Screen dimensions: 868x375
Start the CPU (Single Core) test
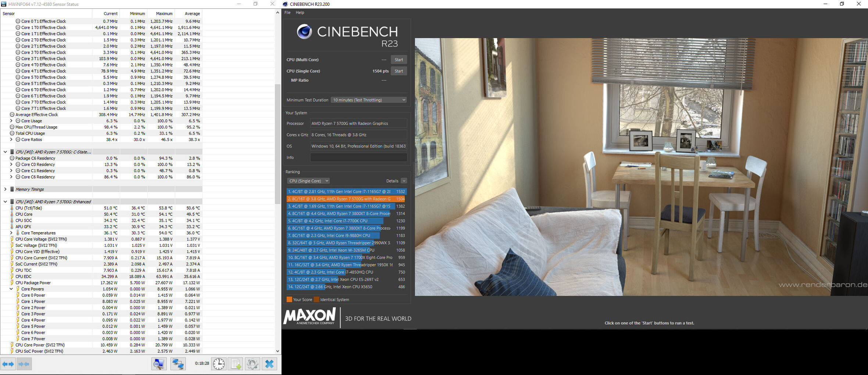point(399,71)
